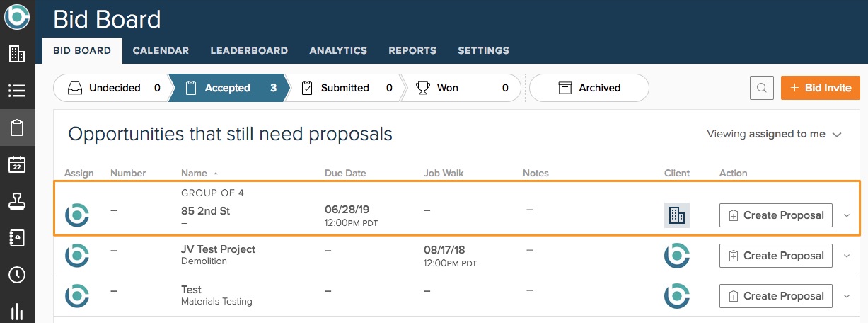Create Proposal for the Test project
This screenshot has height=323, width=868.
(775, 296)
